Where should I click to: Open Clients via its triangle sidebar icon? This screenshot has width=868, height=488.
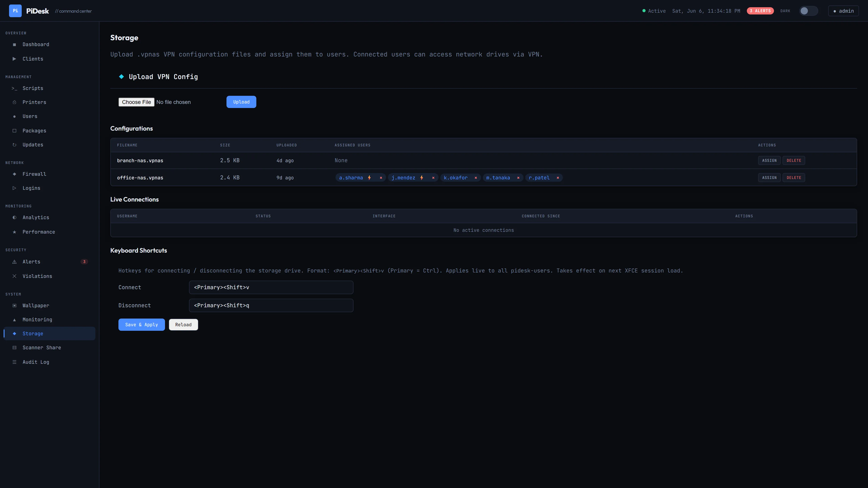(14, 59)
